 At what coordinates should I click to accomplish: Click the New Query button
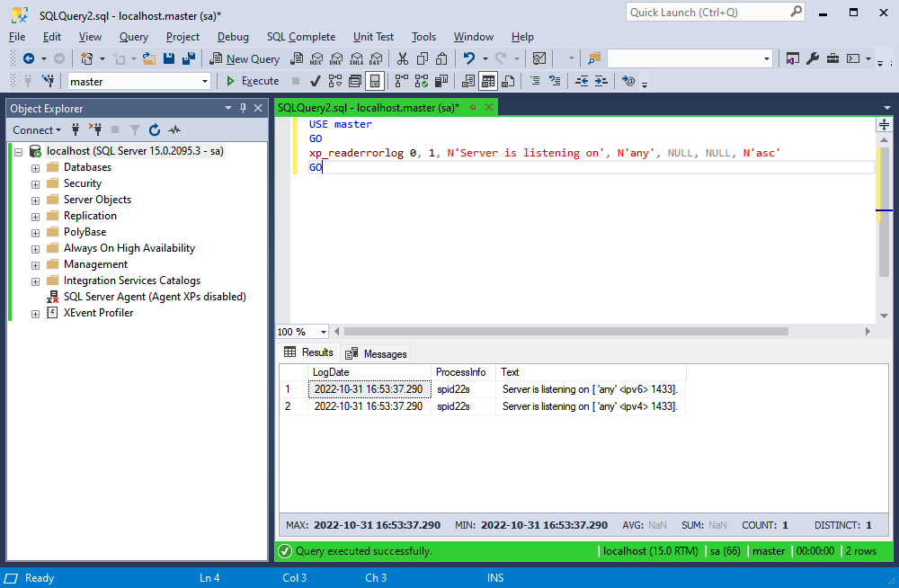pyautogui.click(x=245, y=58)
